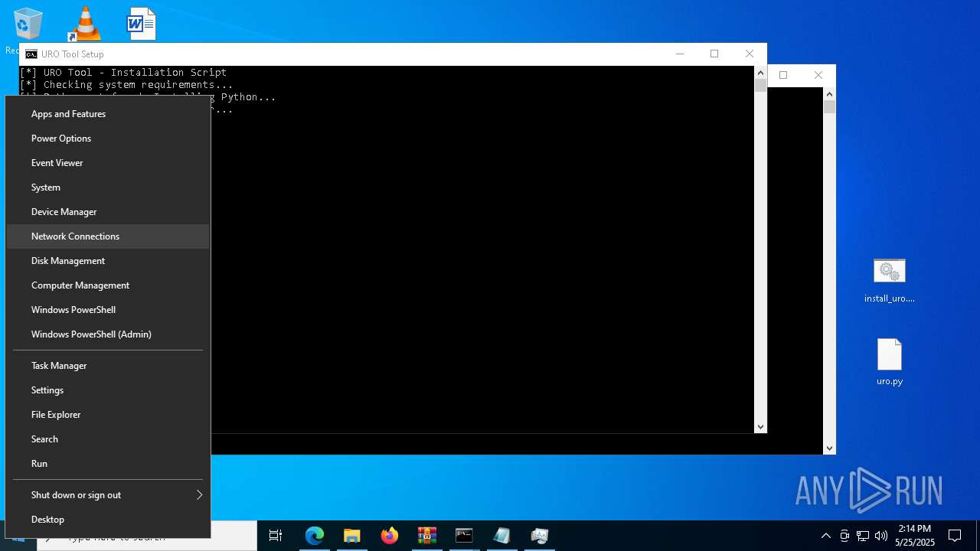
Task: Close the background console window
Action: 818,75
